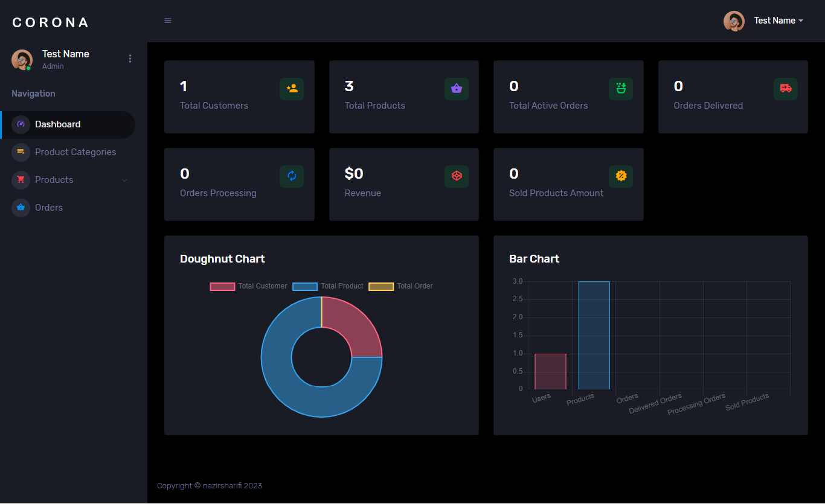Viewport: 825px width, 504px height.
Task: Go to Product Categories in sidebar
Action: (x=75, y=152)
